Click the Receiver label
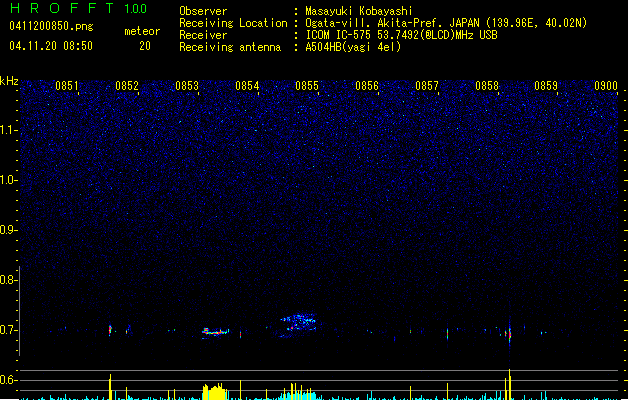The height and width of the screenshot is (400, 629). click(203, 35)
